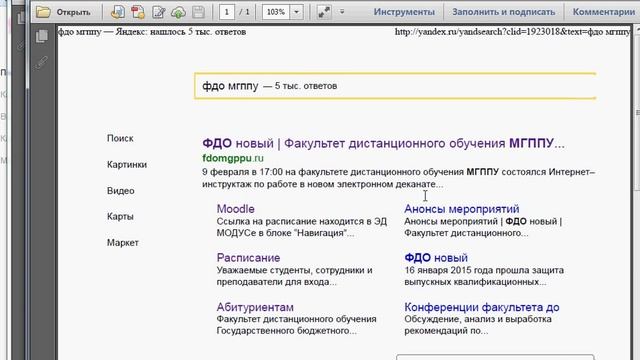Click header text Яндекс: нашлось 5 тыс. ответов

pos(181,32)
